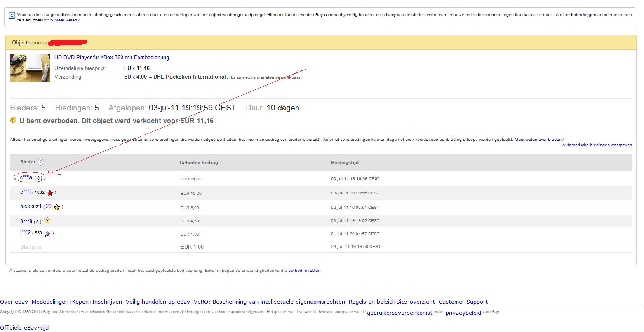The width and height of the screenshot is (644, 332).
Task: Click the winning bid amount EUR 11,16 in table
Action: [191, 179]
